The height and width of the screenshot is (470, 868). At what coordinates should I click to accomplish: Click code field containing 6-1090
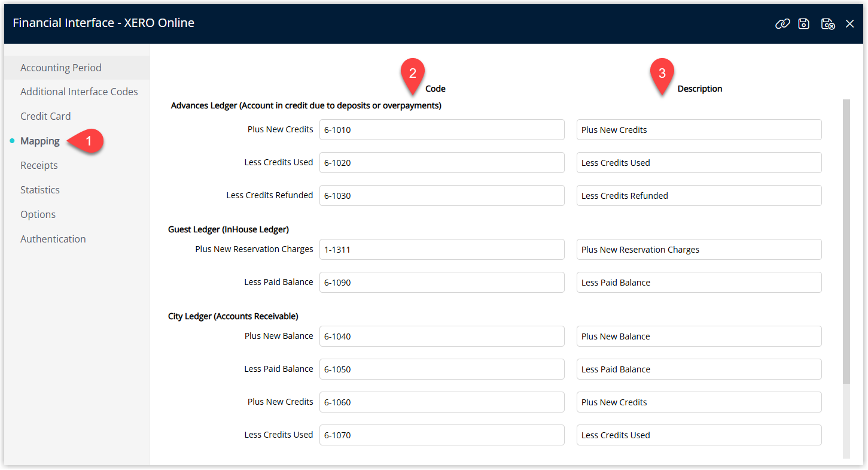(442, 282)
